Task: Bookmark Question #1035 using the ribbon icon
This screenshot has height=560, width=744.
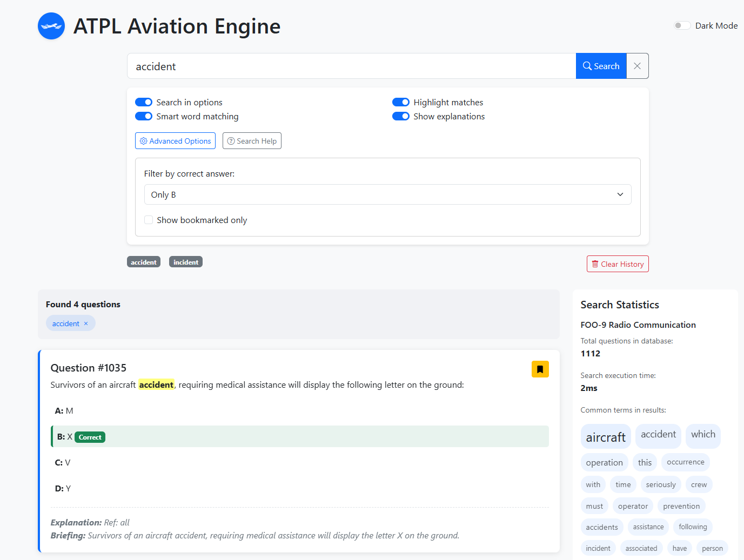Action: coord(540,369)
